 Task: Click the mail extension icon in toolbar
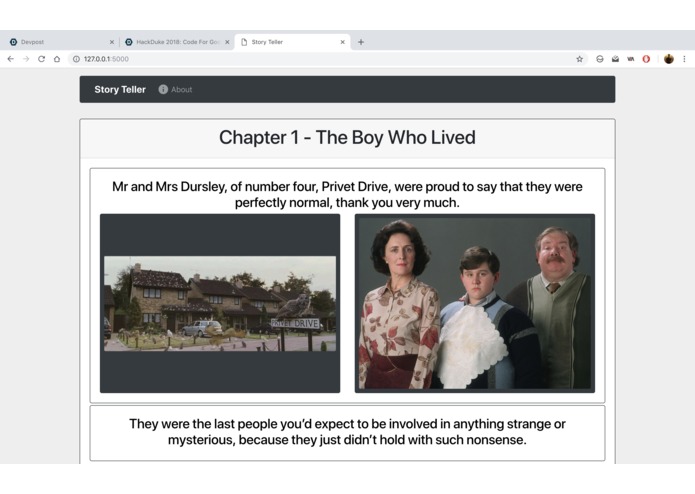pyautogui.click(x=615, y=59)
